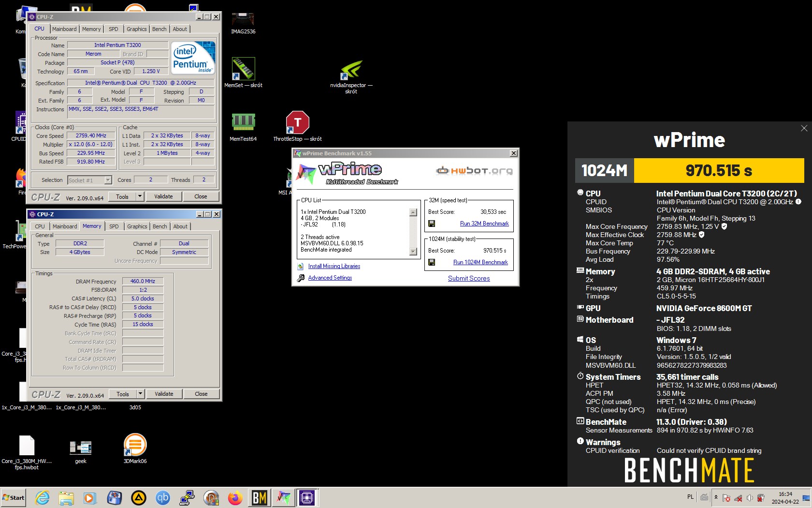Click the network icon in the system tray
Viewport: 812px width, 508px height.
(738, 498)
